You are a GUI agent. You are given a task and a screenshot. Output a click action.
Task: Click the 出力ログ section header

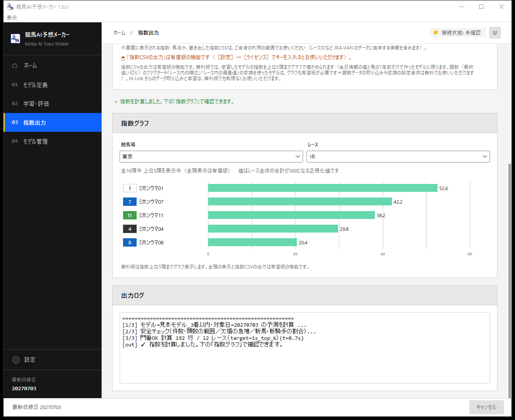[304, 295]
